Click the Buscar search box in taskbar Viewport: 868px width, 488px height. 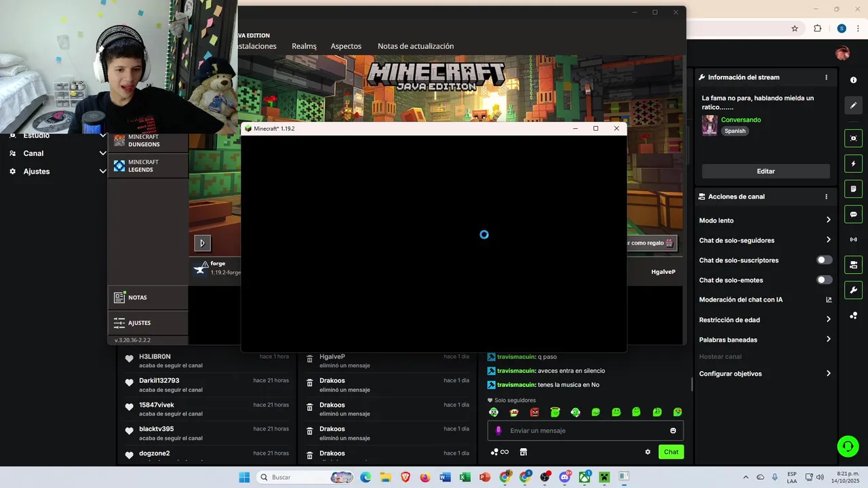tap(305, 477)
